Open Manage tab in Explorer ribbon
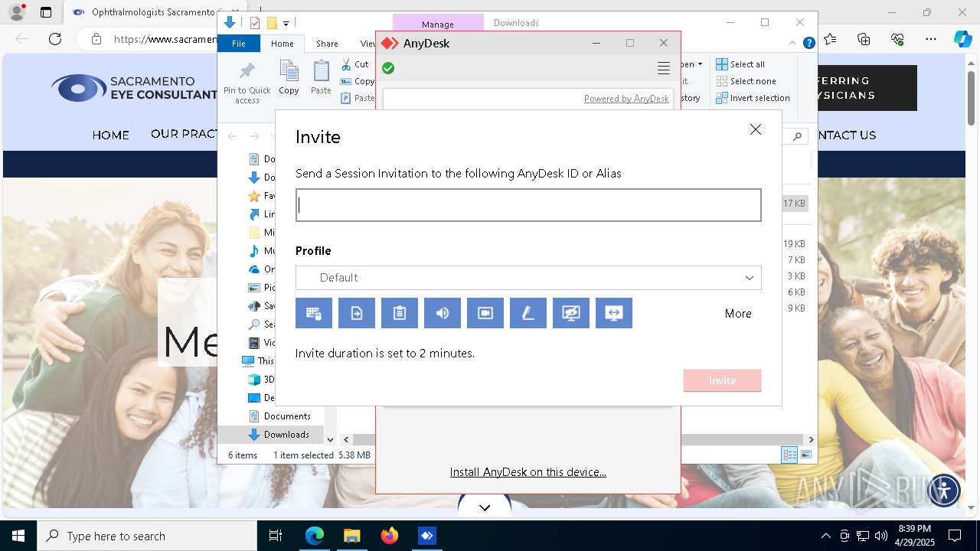Viewport: 980px width, 551px height. (x=438, y=24)
